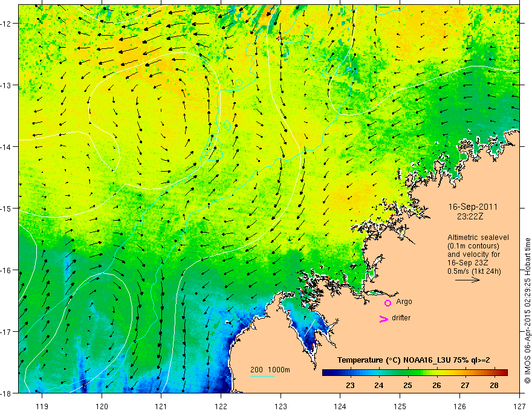Viewport: 532px width, 411px height.
Task: Click the 127 longitude axis label
Action: [519, 406]
